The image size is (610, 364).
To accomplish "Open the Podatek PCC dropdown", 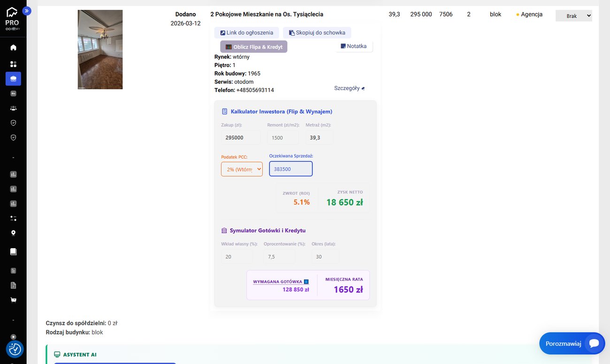I will [x=242, y=169].
